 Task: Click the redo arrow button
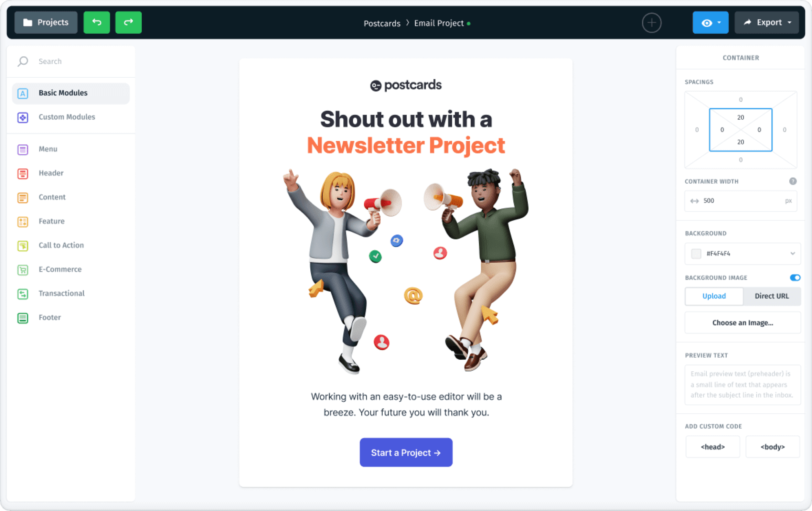[128, 22]
